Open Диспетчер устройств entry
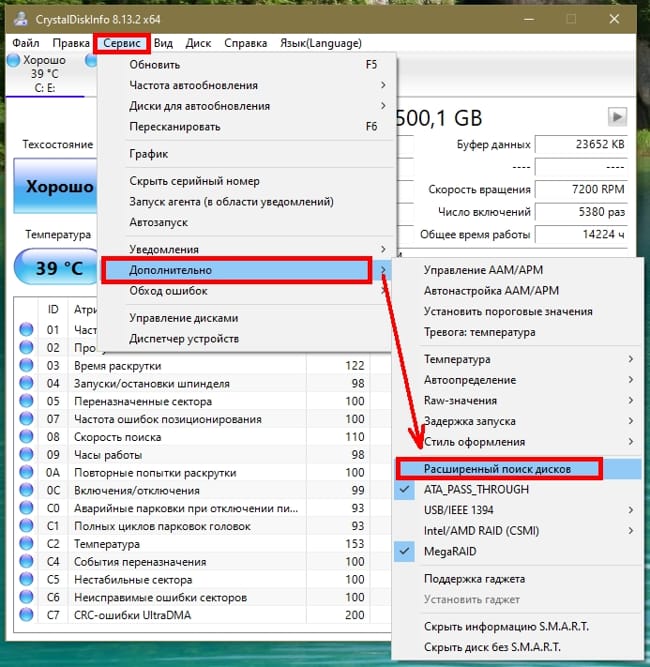 tap(246, 339)
